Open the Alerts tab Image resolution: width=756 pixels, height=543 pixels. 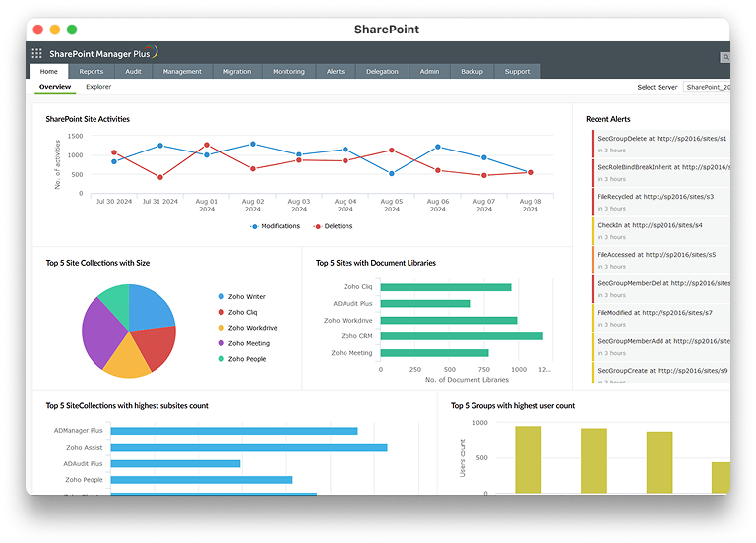tap(336, 71)
